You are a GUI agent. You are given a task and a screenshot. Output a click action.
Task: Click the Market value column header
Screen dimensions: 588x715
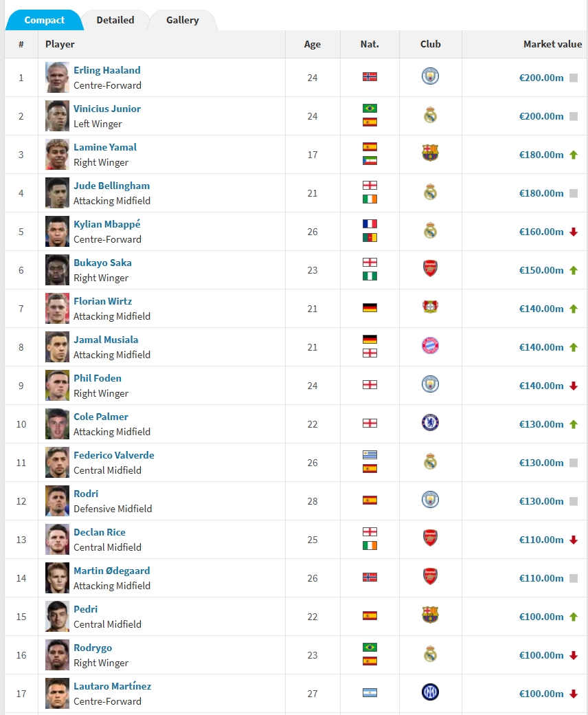(x=552, y=44)
